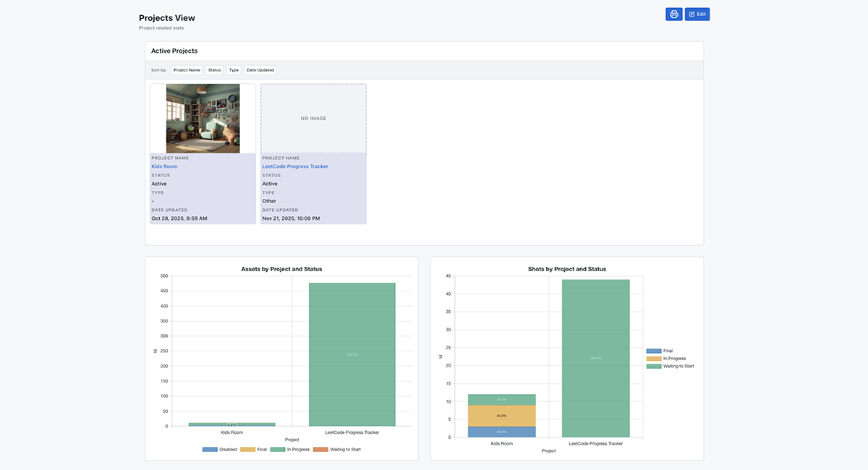Image resolution: width=868 pixels, height=470 pixels.
Task: Click the tall bar for LeetCode Progress Tracker
Action: 352,354
